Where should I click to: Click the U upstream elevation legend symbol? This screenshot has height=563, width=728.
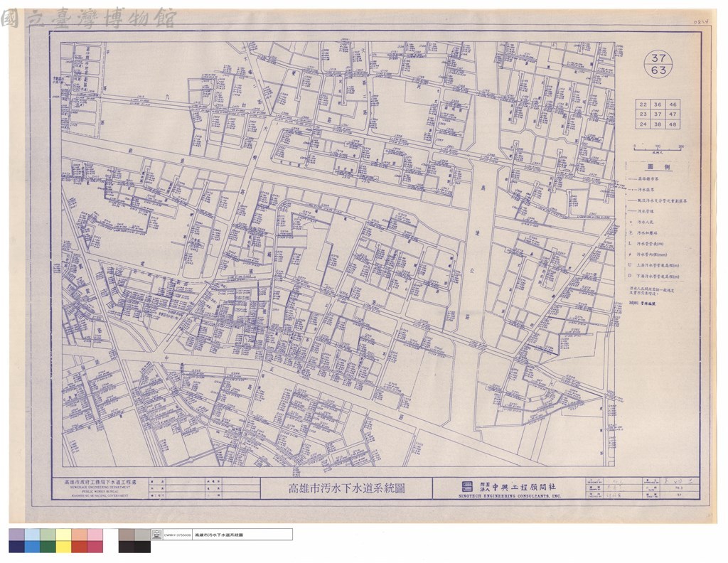pyautogui.click(x=630, y=265)
